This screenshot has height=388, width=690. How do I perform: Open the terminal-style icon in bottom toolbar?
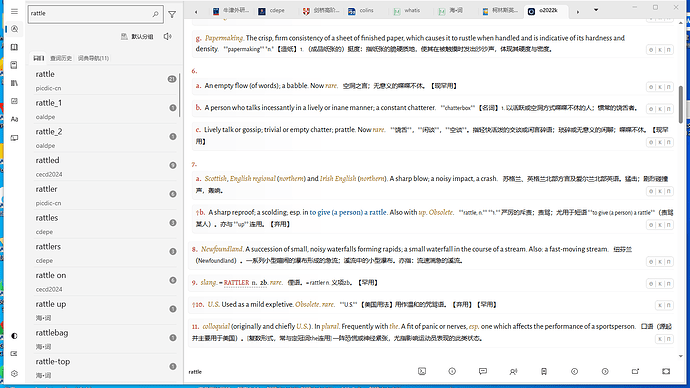tap(422, 372)
